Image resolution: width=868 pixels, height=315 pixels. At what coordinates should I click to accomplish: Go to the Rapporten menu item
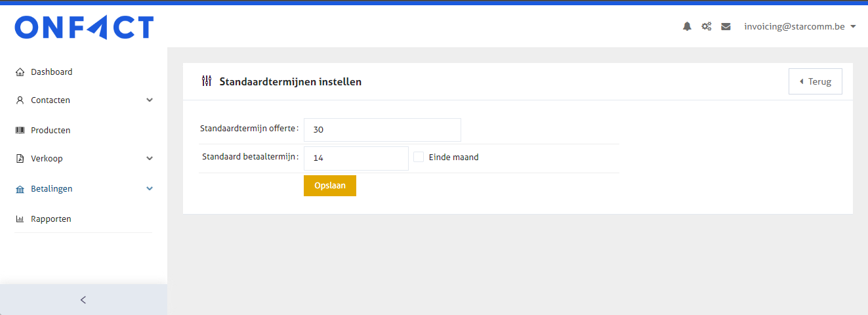51,219
